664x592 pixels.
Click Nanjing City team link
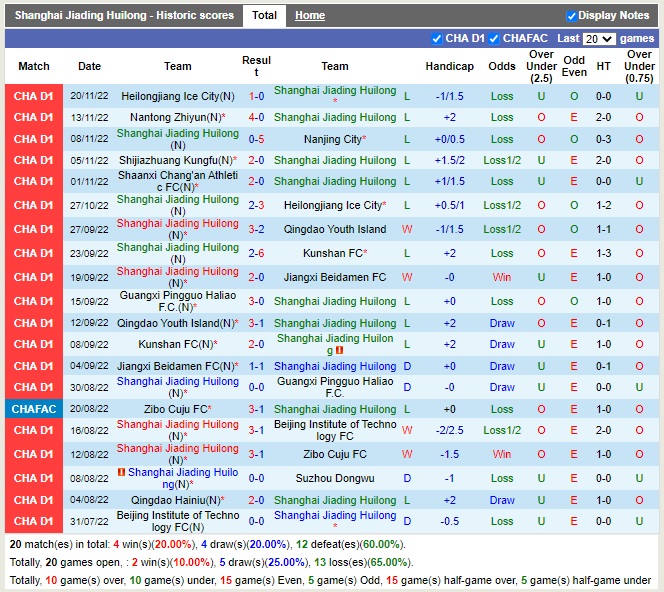pyautogui.click(x=334, y=140)
